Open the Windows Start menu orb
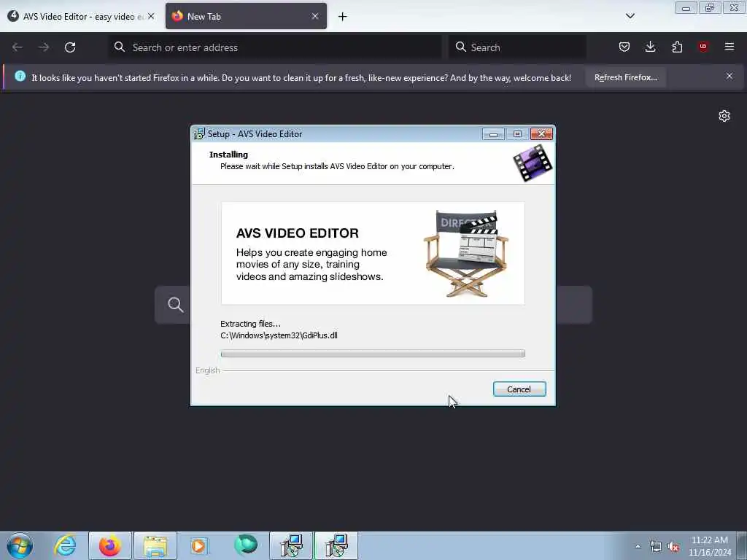Screen dimensions: 747x560 pyautogui.click(x=20, y=545)
